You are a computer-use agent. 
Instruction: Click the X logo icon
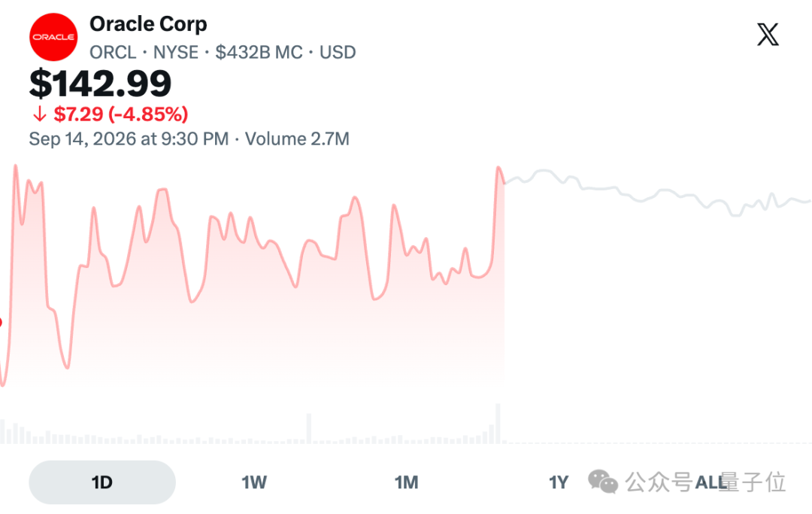pyautogui.click(x=768, y=35)
